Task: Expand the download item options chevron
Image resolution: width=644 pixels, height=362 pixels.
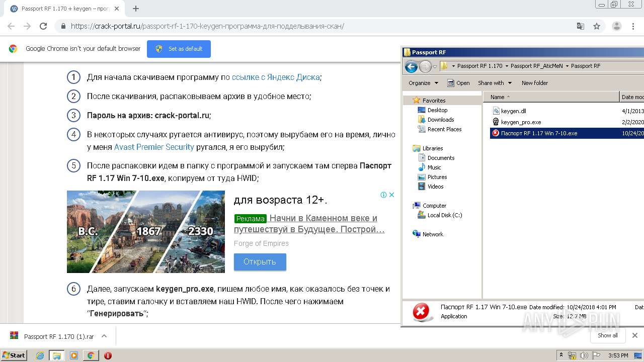Action: click(104, 336)
